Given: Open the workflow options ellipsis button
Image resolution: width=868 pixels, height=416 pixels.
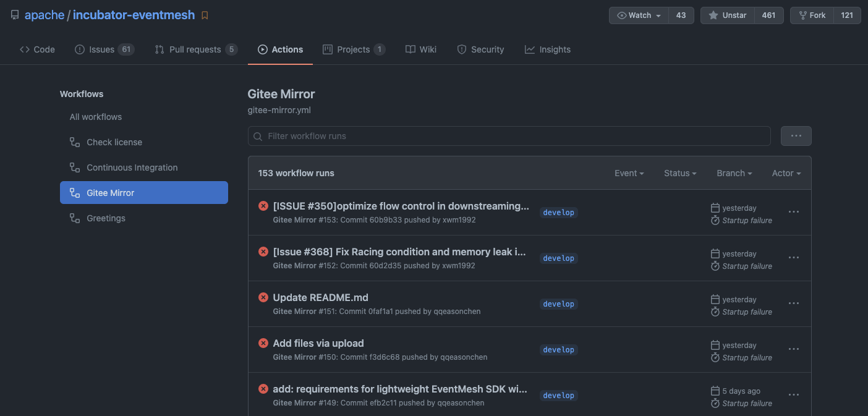Looking at the screenshot, I should pyautogui.click(x=796, y=136).
